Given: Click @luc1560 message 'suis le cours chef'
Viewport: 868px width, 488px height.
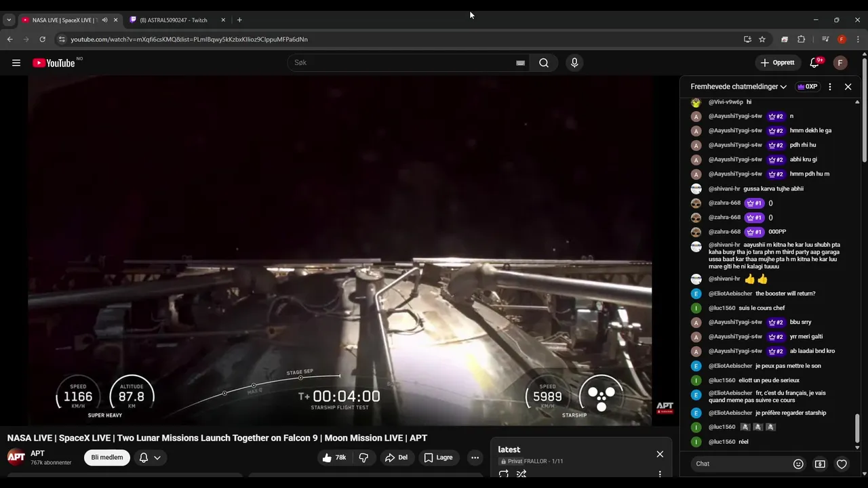Looking at the screenshot, I should (x=762, y=308).
